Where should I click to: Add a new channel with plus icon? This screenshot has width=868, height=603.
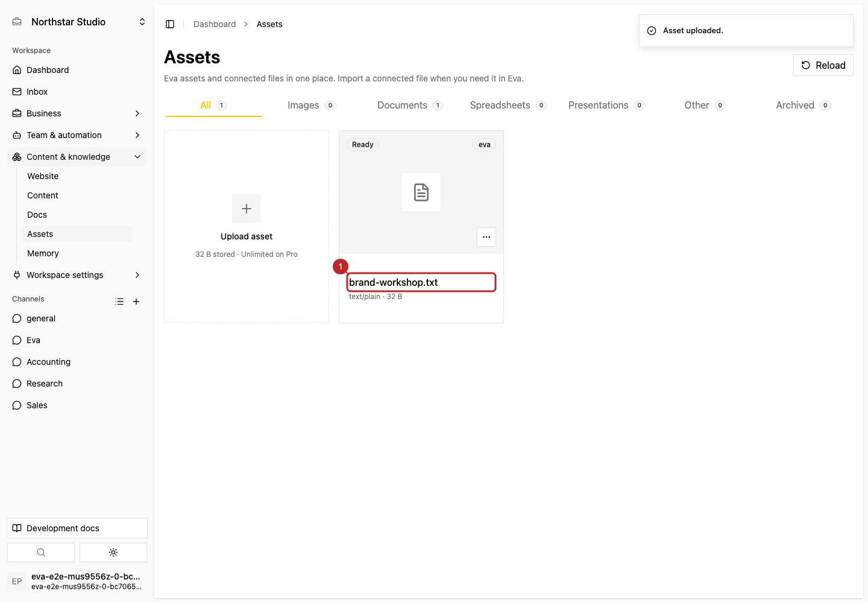136,301
